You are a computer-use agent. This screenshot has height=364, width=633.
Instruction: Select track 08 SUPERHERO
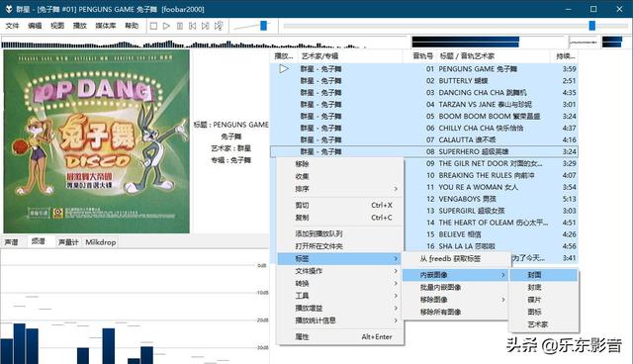[424, 151]
